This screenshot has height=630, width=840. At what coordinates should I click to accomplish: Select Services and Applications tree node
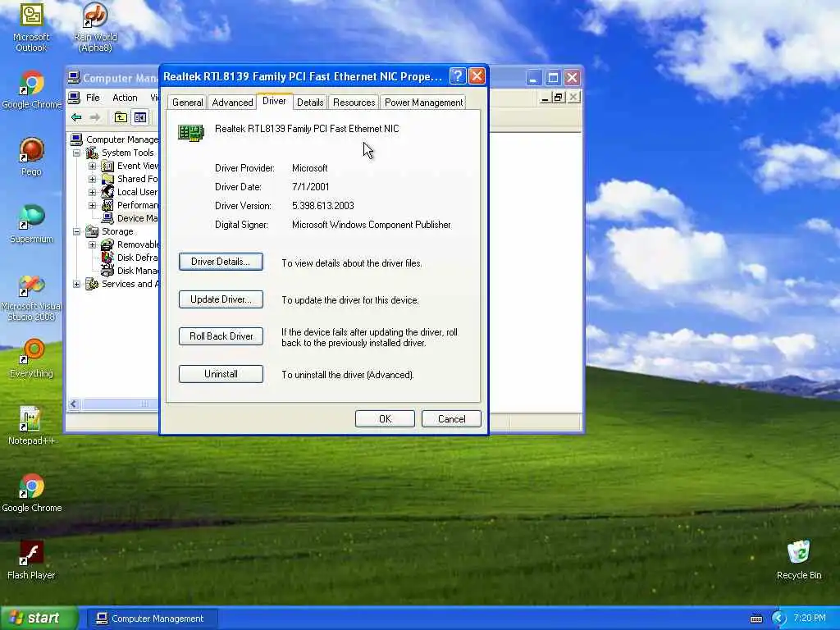tap(130, 284)
